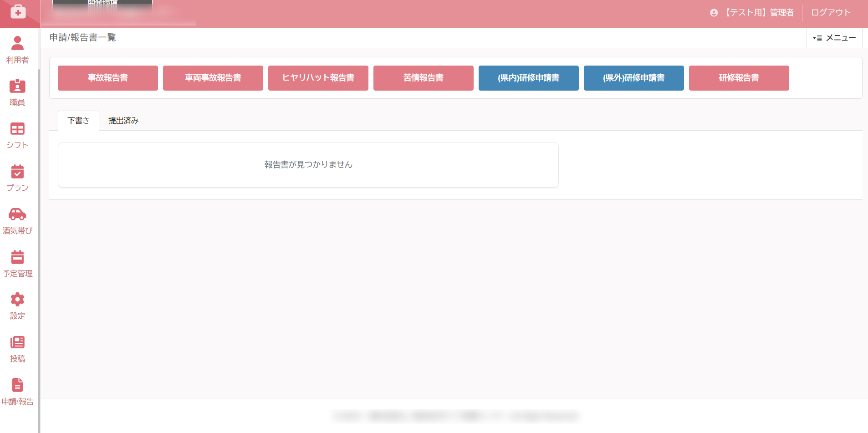Open the プラン calendar-check section
This screenshot has height=433, width=868.
(x=17, y=178)
